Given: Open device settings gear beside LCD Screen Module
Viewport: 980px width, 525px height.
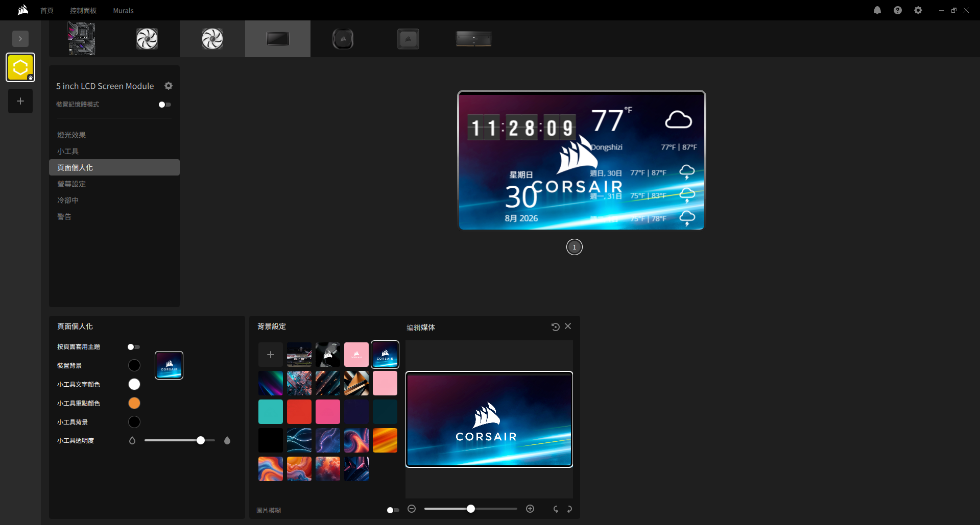Looking at the screenshot, I should point(169,86).
